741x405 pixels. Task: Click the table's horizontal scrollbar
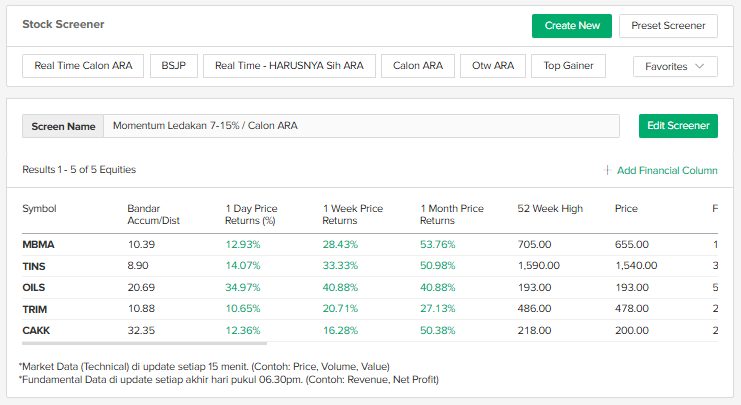coord(190,343)
